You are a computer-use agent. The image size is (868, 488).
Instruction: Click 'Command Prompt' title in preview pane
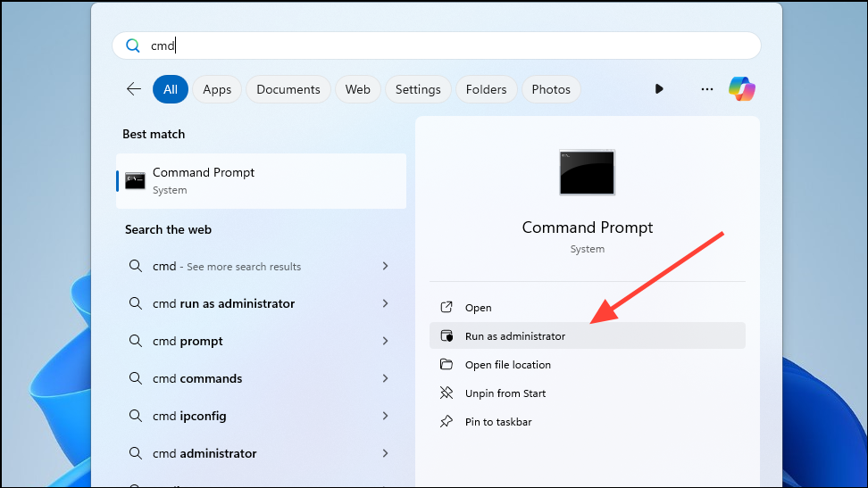[x=588, y=227]
